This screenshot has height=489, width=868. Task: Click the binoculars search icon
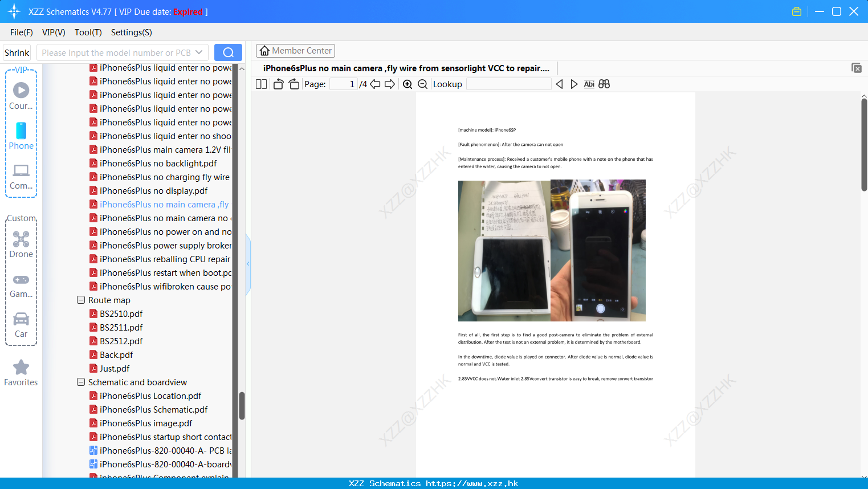pyautogui.click(x=604, y=84)
